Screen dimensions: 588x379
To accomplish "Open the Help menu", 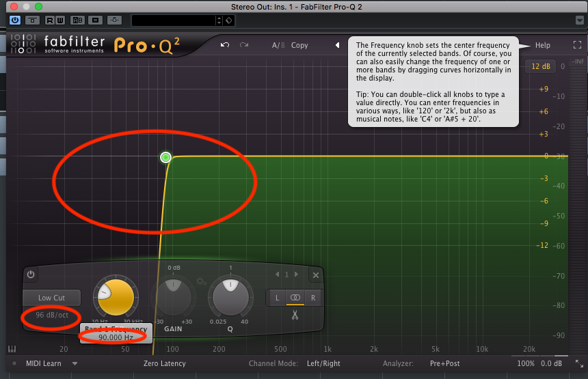I will [x=543, y=45].
